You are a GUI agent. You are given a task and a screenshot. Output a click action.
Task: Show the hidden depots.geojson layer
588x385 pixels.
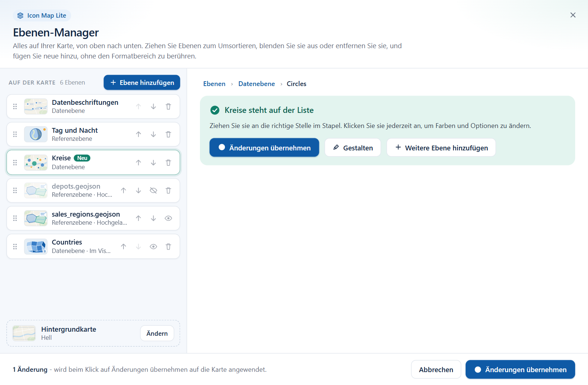click(x=153, y=190)
